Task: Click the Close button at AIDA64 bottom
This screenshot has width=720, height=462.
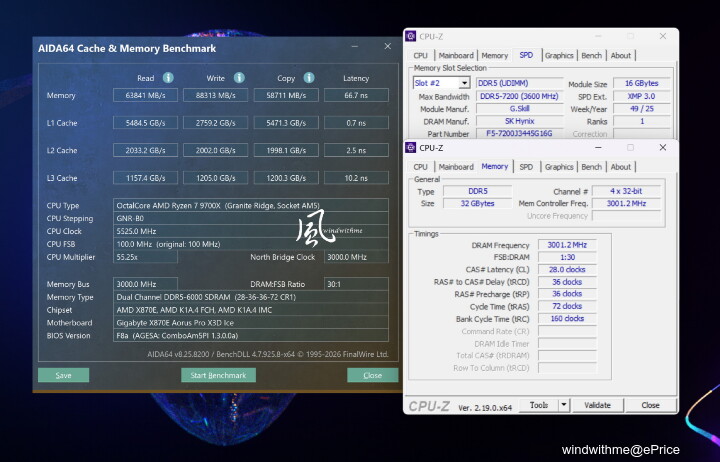Action: coord(372,375)
